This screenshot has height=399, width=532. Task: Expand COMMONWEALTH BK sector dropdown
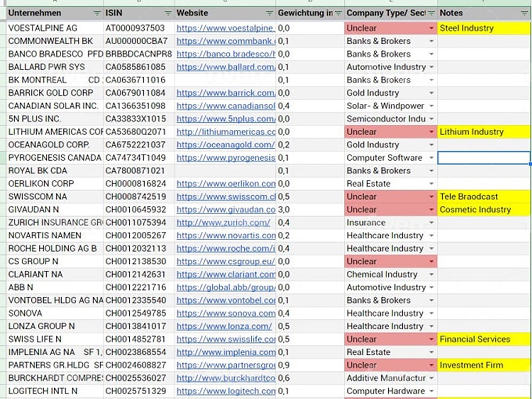pos(431,41)
